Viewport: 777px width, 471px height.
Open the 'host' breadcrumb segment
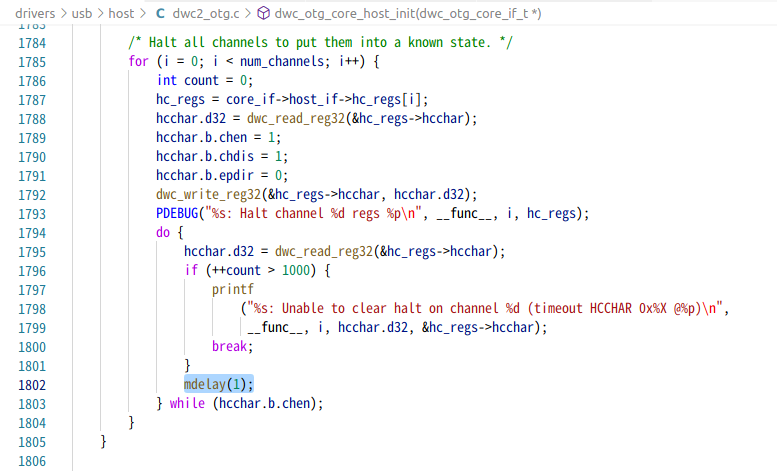point(121,13)
